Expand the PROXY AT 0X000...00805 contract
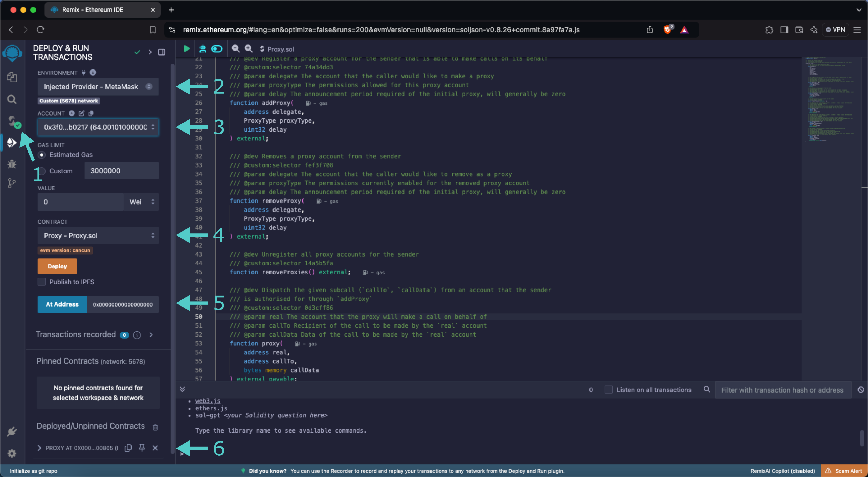868x477 pixels. 39,448
